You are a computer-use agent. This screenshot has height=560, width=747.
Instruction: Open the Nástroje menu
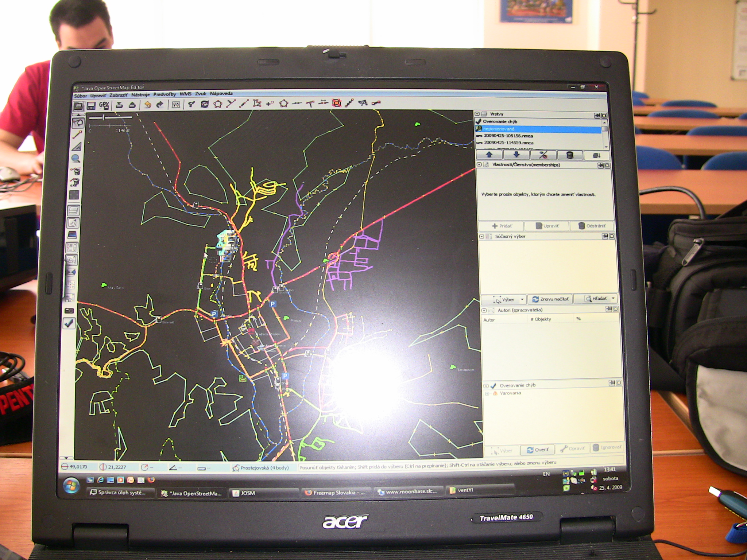click(x=140, y=95)
